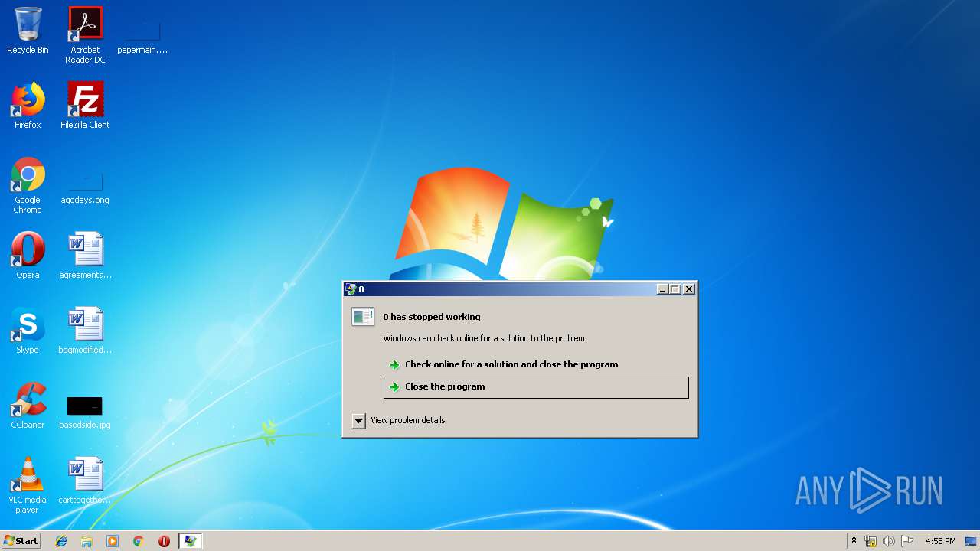
Task: Click the program icon beside the heading
Action: point(363,316)
